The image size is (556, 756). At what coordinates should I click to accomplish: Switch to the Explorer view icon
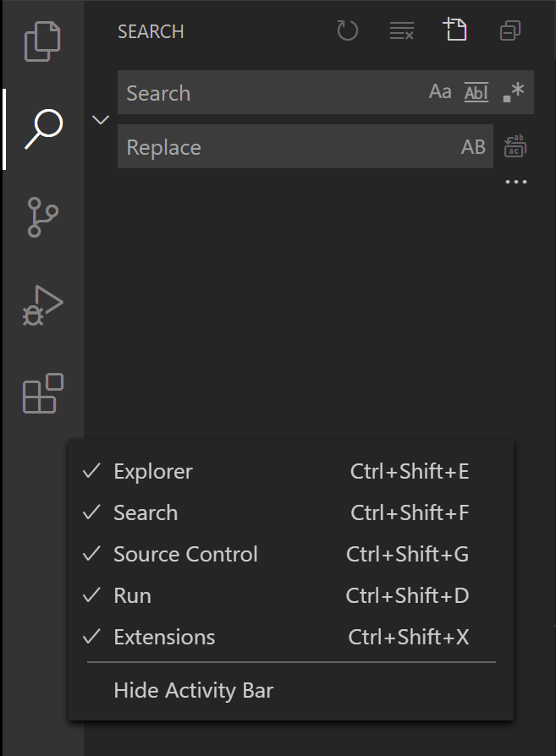pyautogui.click(x=41, y=40)
